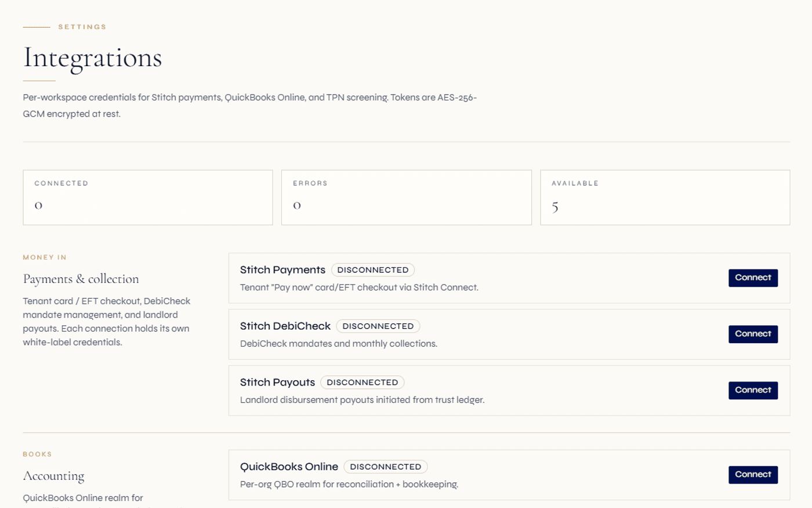Click the QuickBooks Online title
Viewport: 812px width, 508px height.
click(x=289, y=467)
